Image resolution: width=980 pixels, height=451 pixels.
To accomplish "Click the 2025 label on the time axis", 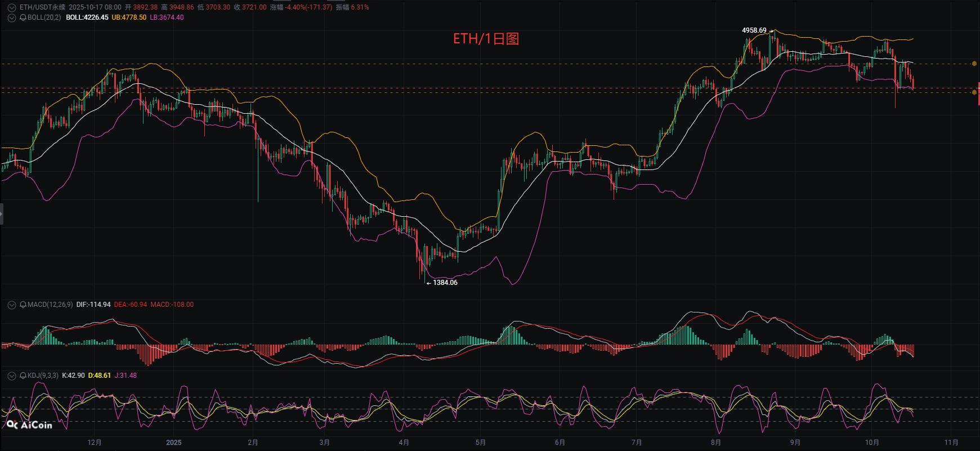I will tap(173, 443).
